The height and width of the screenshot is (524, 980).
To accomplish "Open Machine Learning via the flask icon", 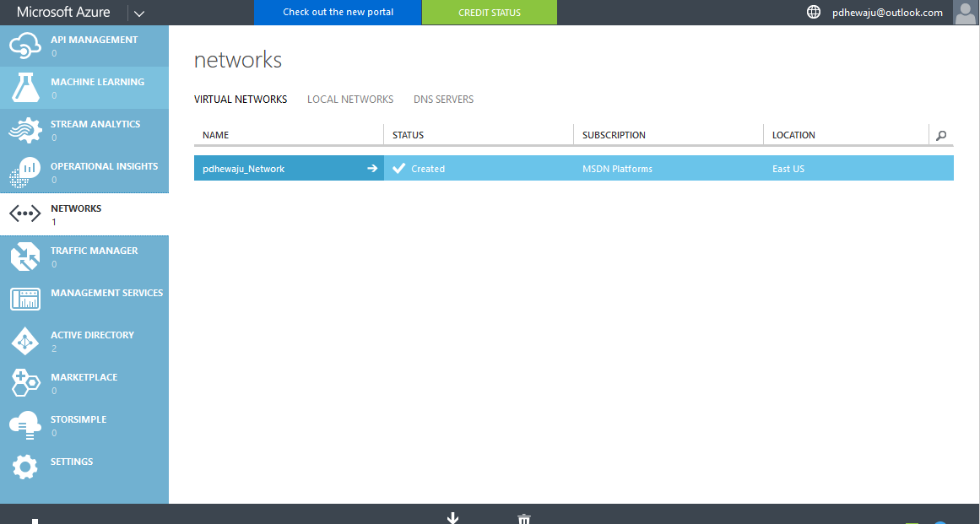I will (25, 88).
